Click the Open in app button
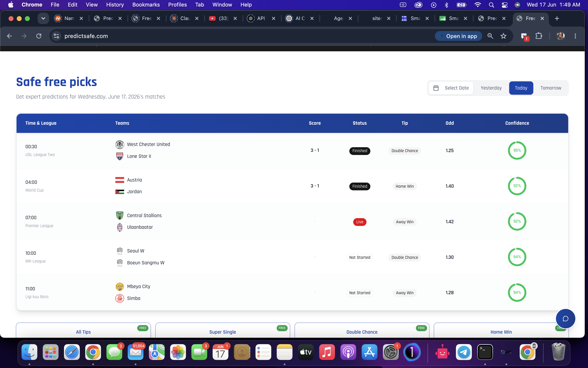The height and width of the screenshot is (368, 588). (x=458, y=36)
